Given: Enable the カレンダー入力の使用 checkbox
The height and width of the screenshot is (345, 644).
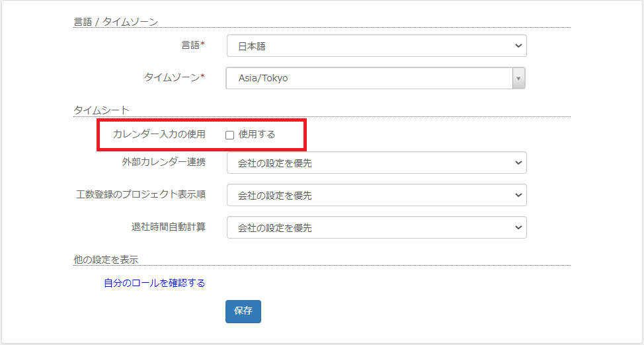Looking at the screenshot, I should pyautogui.click(x=230, y=135).
